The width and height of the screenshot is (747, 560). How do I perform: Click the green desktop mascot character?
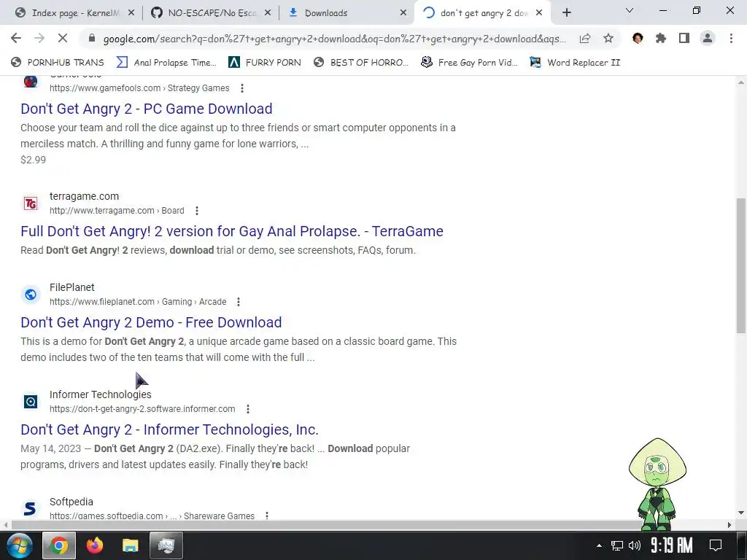tap(657, 484)
